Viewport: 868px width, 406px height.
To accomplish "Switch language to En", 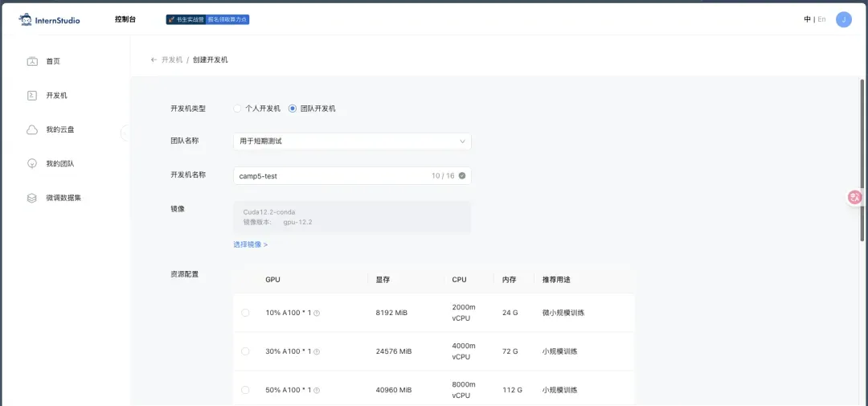I will (x=821, y=19).
